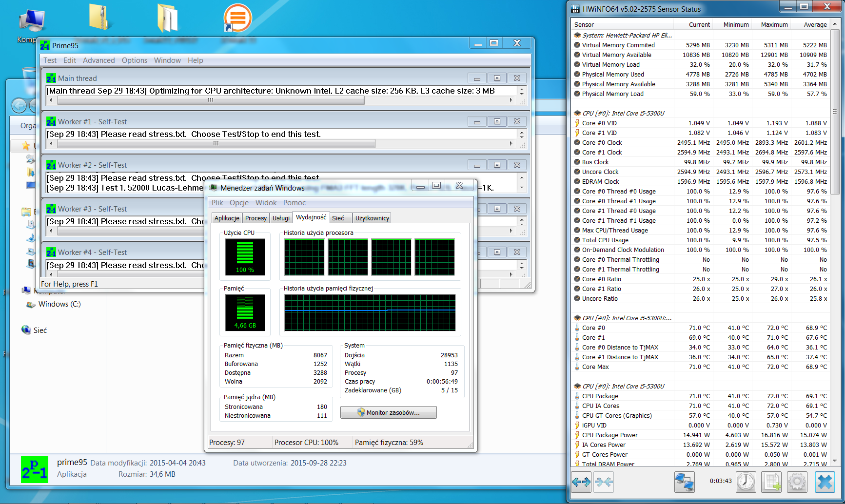845x504 pixels.
Task: Sort by the Maximum column header
Action: 771,24
